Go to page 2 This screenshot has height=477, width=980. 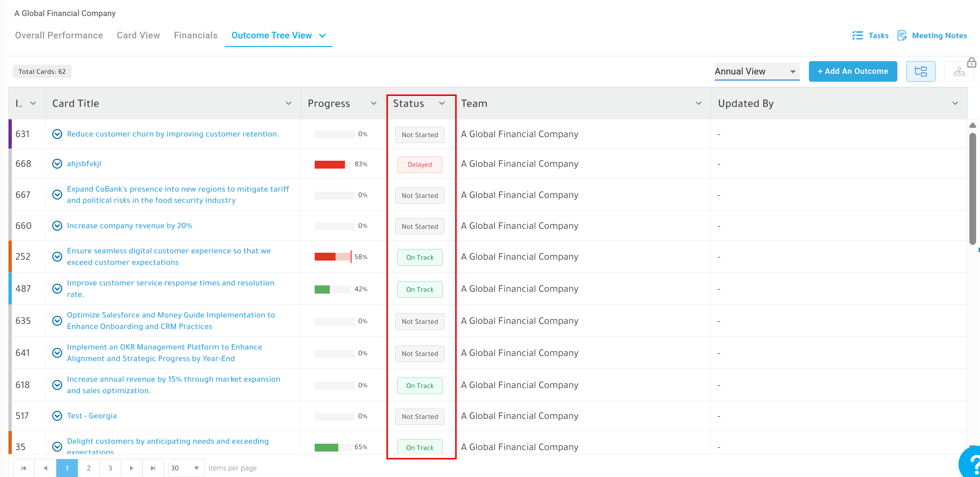pyautogui.click(x=89, y=468)
